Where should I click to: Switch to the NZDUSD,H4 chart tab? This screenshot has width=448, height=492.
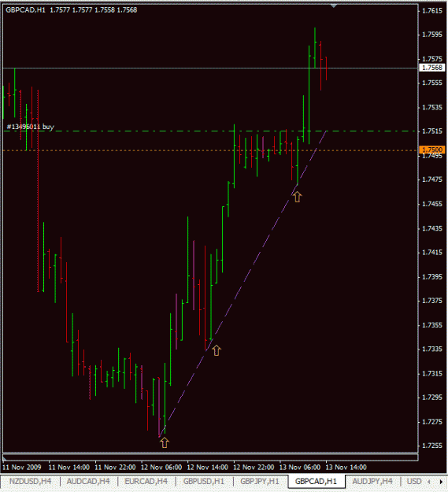[x=30, y=481]
